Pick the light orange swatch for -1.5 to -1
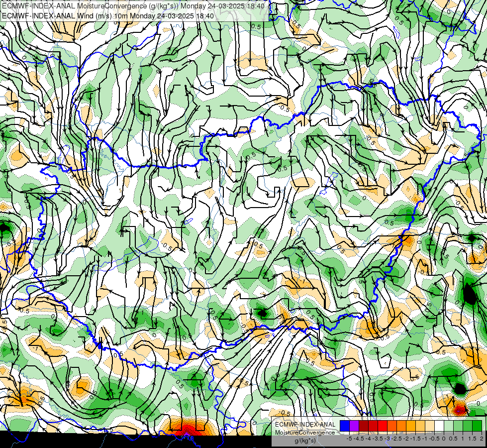 (x=420, y=426)
